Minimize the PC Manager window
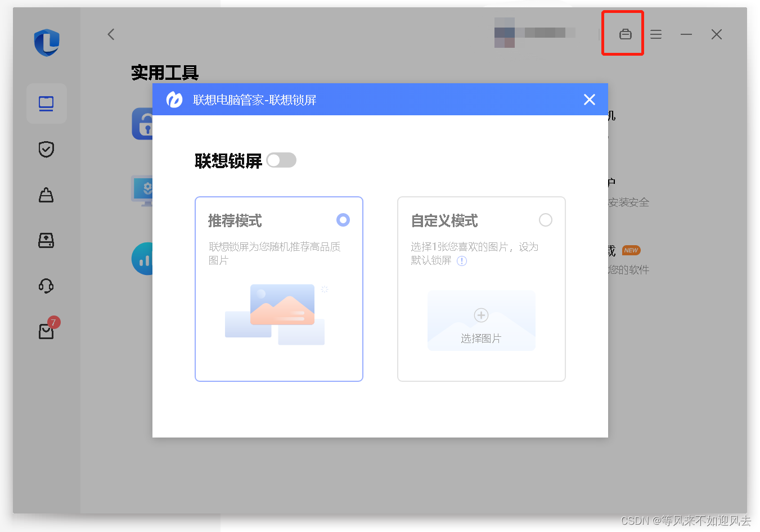The image size is (760, 532). (686, 34)
